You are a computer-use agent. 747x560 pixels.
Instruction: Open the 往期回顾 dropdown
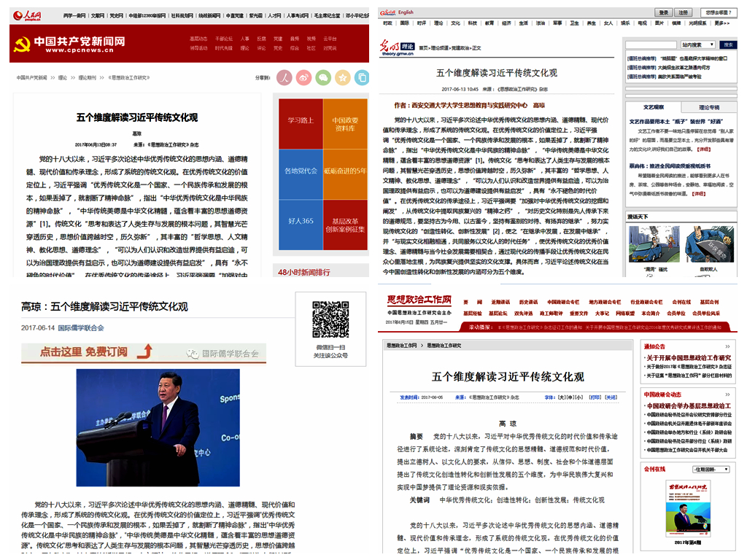coord(711,470)
